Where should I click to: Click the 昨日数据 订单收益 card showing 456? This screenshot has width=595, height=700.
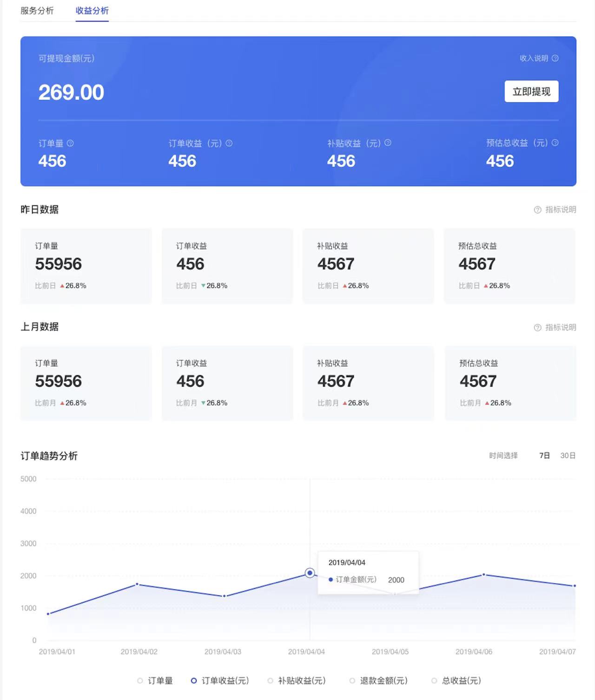click(227, 266)
